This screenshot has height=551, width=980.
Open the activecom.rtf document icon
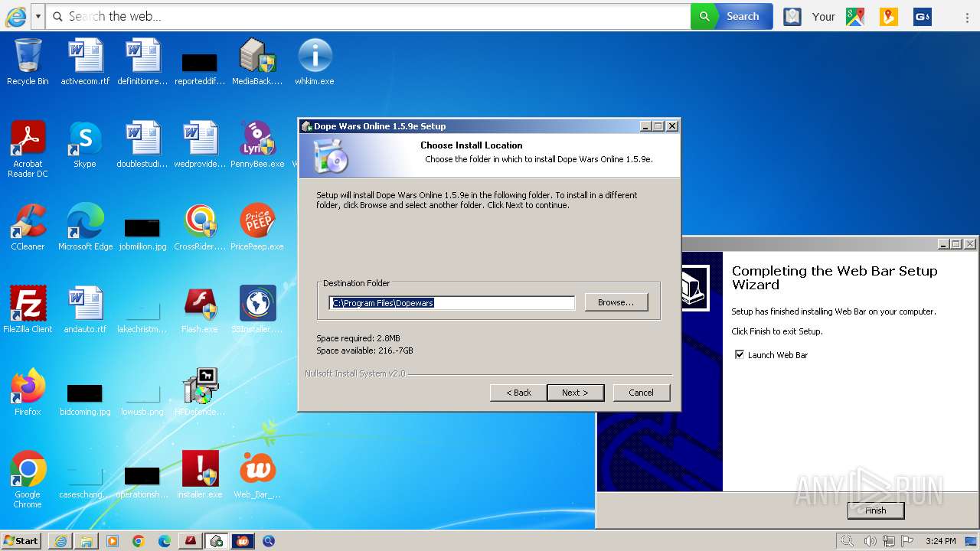(x=85, y=62)
